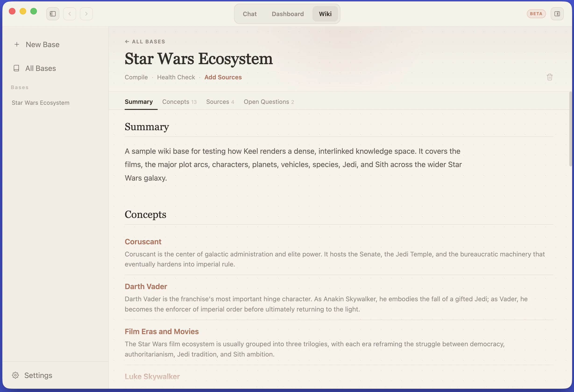Screen dimensions: 574x392
Task: Click the vertical scrollbar thumb
Action: tap(570, 129)
